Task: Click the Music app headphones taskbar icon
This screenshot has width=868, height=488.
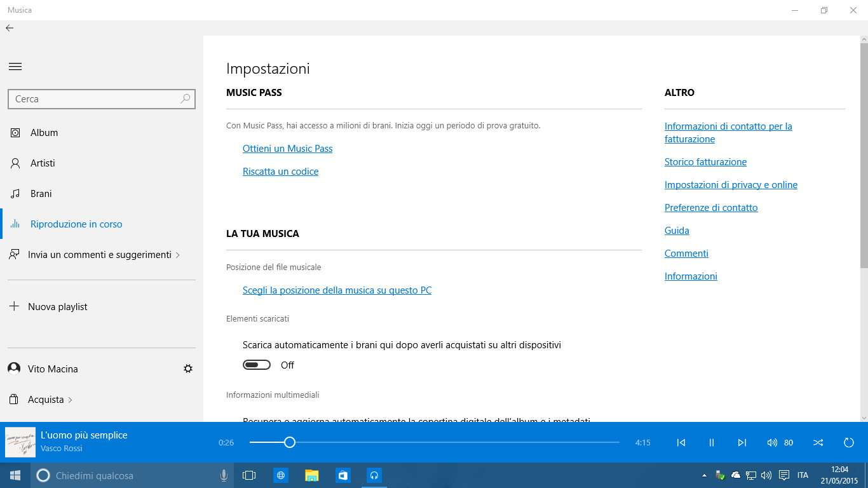Action: [x=374, y=475]
